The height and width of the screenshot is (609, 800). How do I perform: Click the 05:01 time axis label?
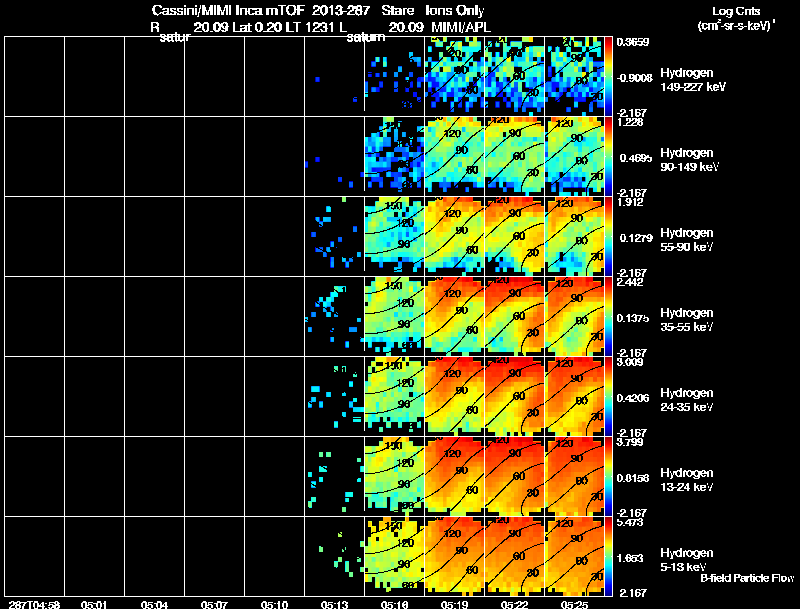pos(94,604)
